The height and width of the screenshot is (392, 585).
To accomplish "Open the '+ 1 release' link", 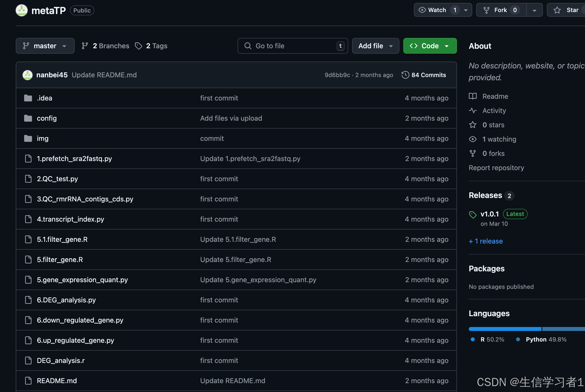I will [x=486, y=241].
